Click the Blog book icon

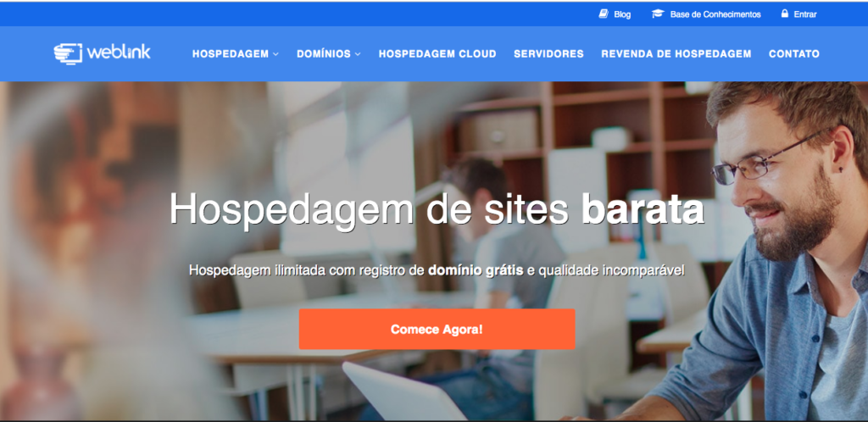tap(604, 14)
